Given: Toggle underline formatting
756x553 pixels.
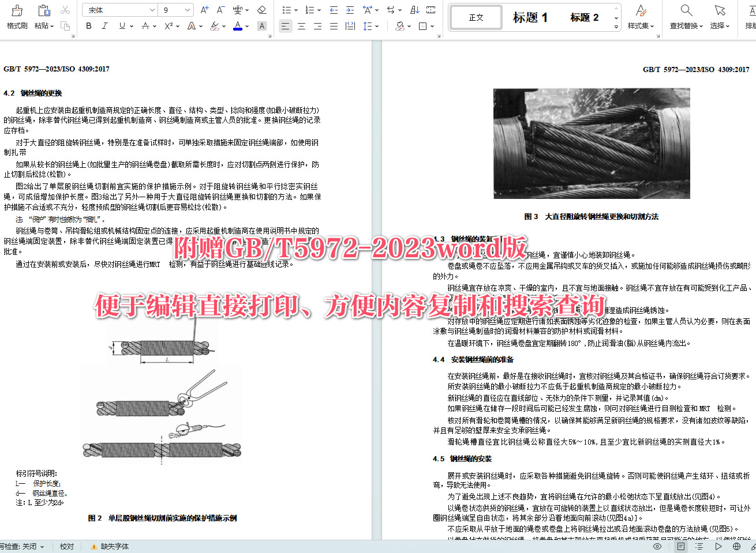Looking at the screenshot, I should click(x=122, y=26).
